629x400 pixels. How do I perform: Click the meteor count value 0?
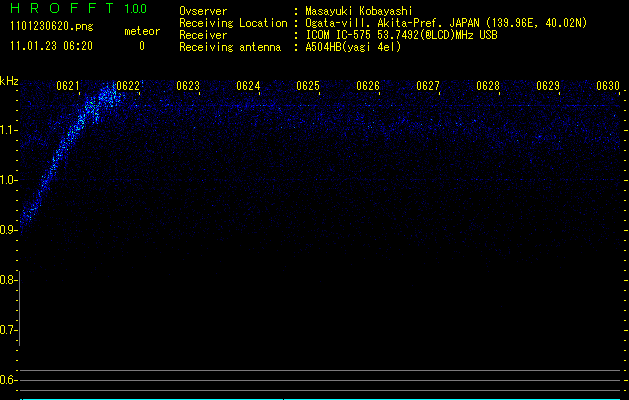[x=142, y=46]
